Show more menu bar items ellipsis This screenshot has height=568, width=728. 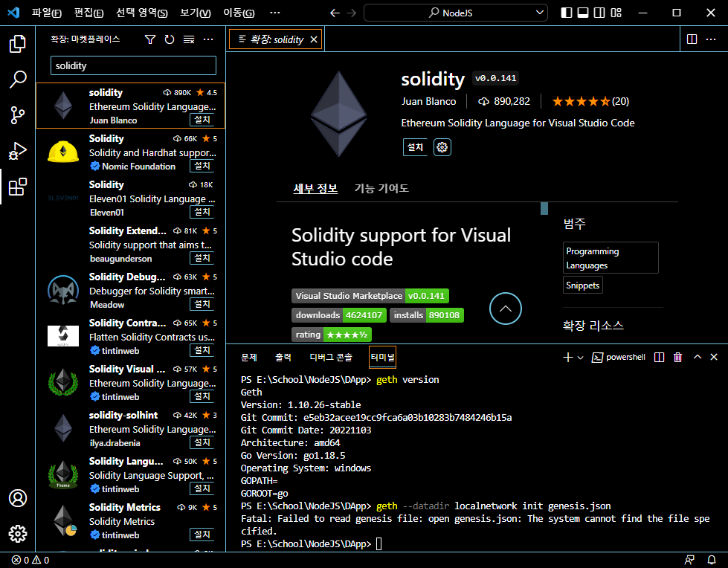(275, 13)
